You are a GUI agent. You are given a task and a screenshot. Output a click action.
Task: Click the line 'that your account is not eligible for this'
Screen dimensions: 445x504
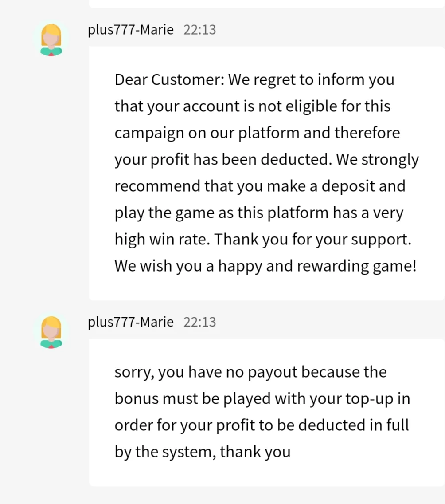pyautogui.click(x=252, y=106)
